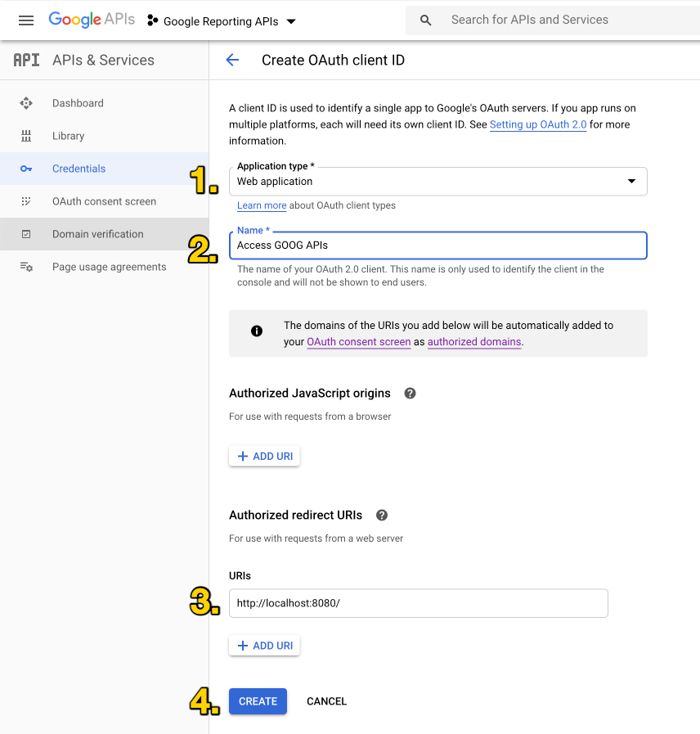700x734 pixels.
Task: Select Credentials in the sidebar
Action: pos(105,169)
